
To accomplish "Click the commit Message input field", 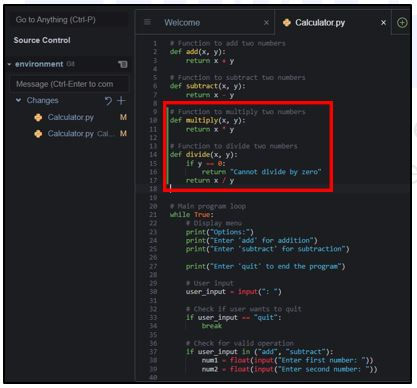I will [x=68, y=84].
